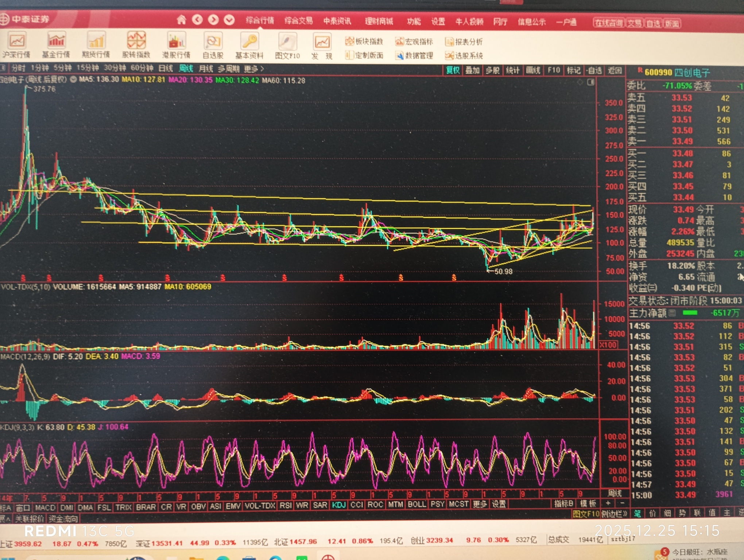Screen dimensions: 744x560
Task: Toggle the 复权 price adjustment button
Action: (x=453, y=70)
